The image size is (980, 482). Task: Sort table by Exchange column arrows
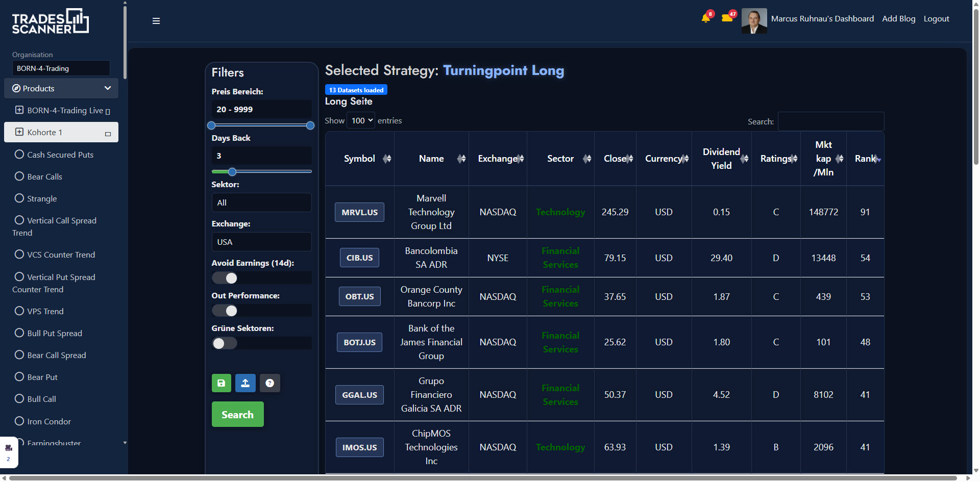(x=520, y=159)
